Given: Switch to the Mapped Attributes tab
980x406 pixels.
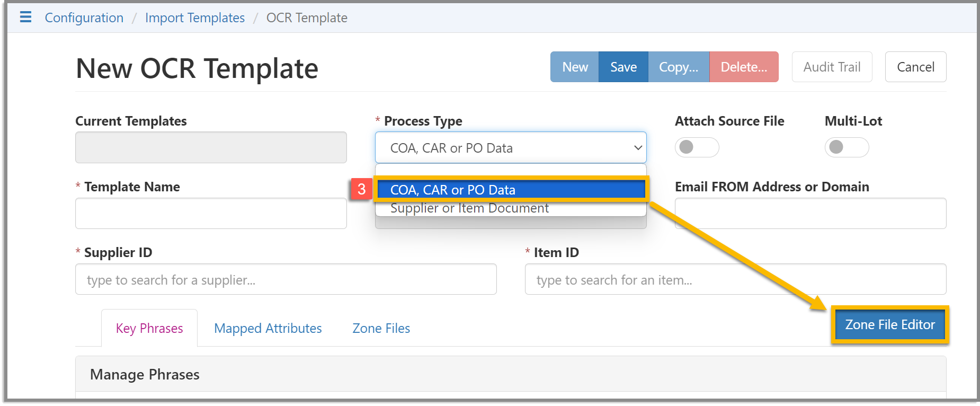Looking at the screenshot, I should (268, 329).
